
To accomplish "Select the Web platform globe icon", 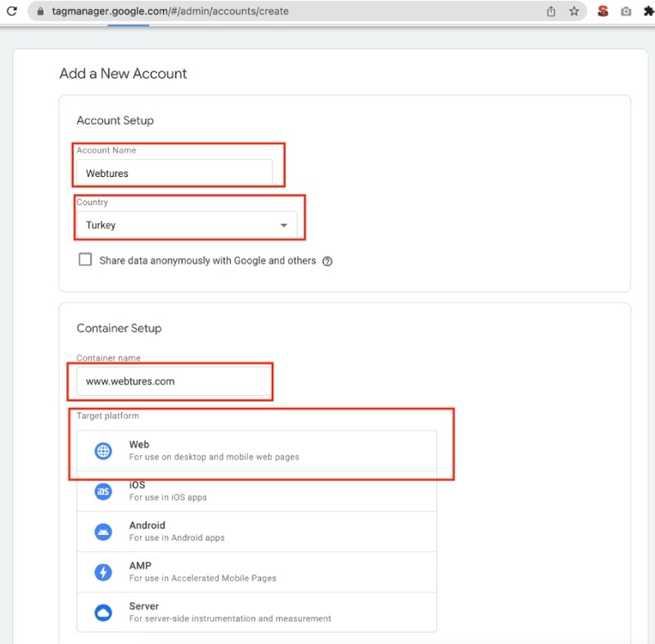I will (x=102, y=450).
